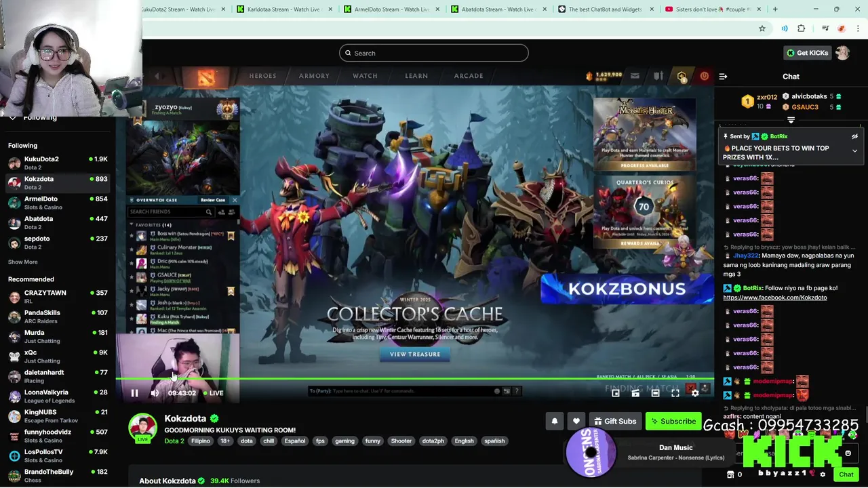Image resolution: width=868 pixels, height=488 pixels.
Task: Open browser extensions puzzle icon
Action: pos(802,28)
